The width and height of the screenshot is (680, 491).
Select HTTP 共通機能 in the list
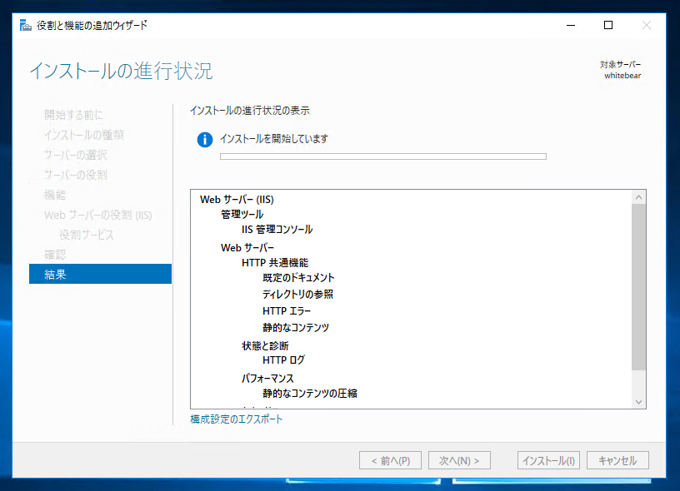[x=275, y=262]
